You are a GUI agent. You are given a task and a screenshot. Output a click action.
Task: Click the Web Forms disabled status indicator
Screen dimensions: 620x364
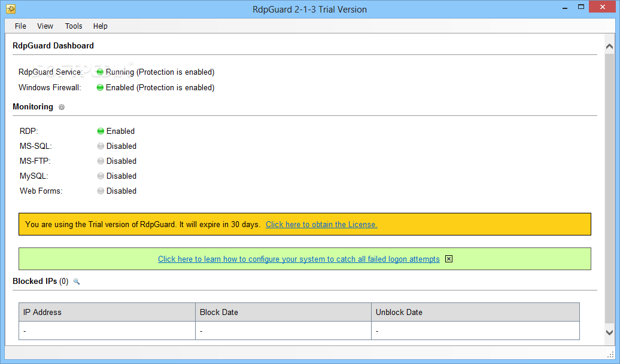pyautogui.click(x=101, y=191)
